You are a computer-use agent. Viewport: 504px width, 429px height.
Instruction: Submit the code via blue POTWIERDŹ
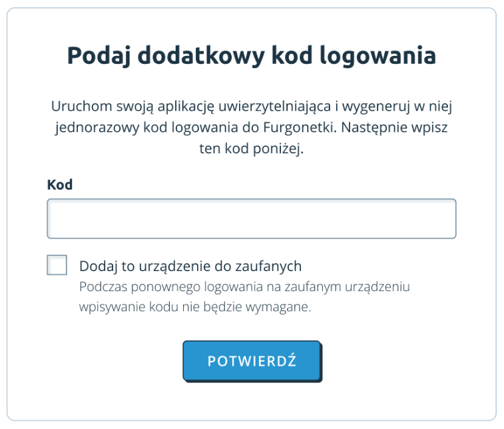click(x=252, y=361)
